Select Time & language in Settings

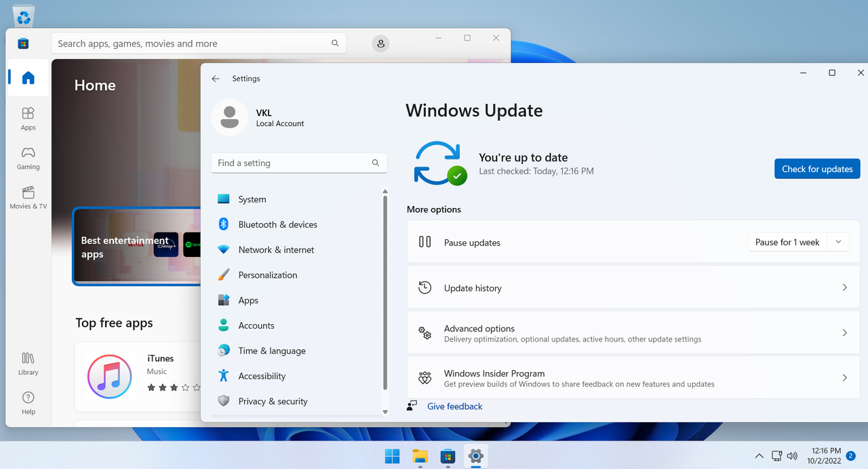pyautogui.click(x=296, y=350)
